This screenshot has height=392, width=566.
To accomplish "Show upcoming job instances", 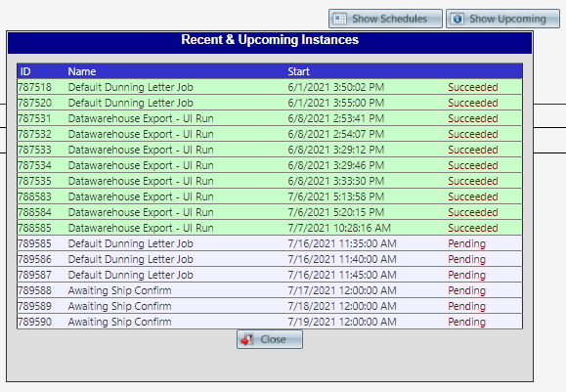I will (x=502, y=19).
